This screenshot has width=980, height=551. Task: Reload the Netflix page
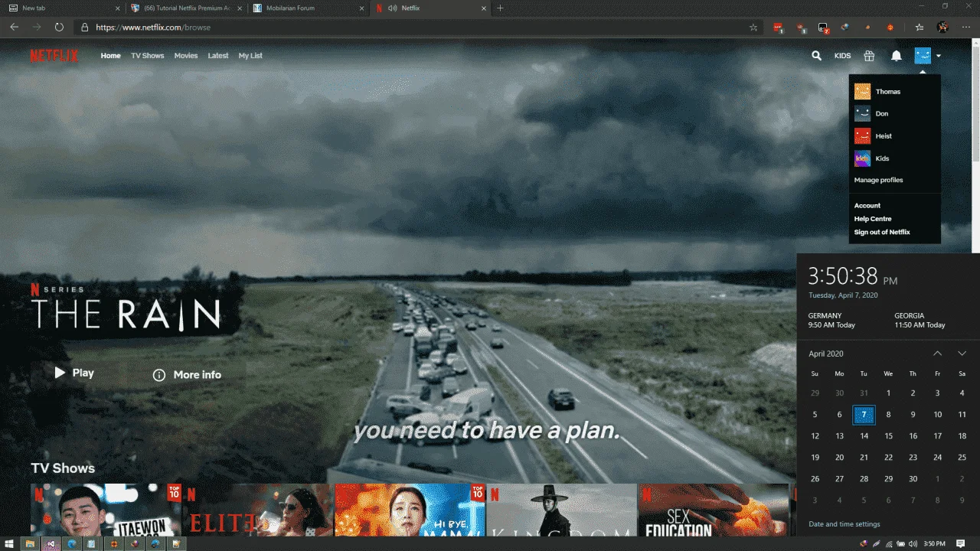[x=59, y=27]
